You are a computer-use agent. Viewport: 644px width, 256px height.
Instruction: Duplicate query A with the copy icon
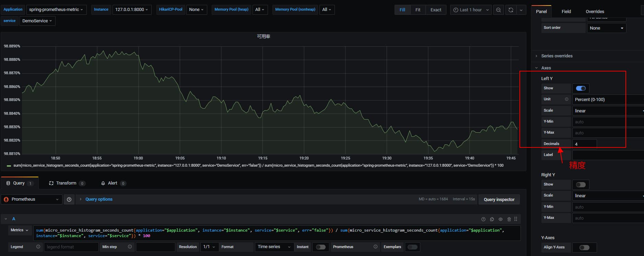(492, 219)
